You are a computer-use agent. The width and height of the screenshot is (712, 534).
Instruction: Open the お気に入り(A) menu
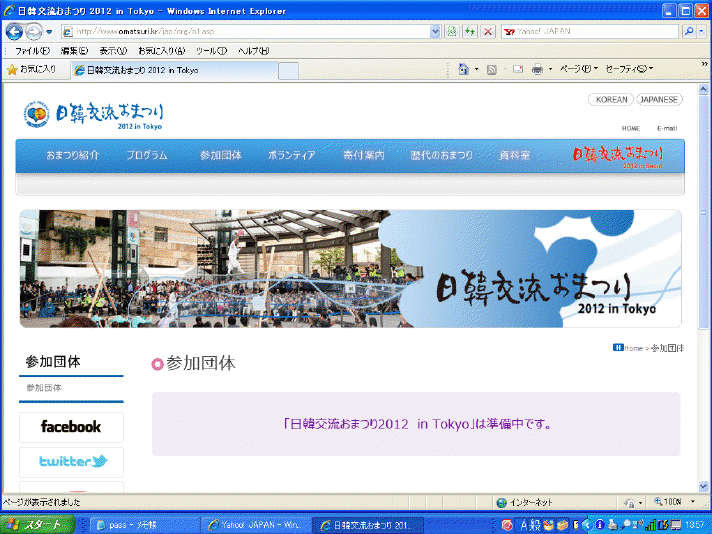[162, 51]
